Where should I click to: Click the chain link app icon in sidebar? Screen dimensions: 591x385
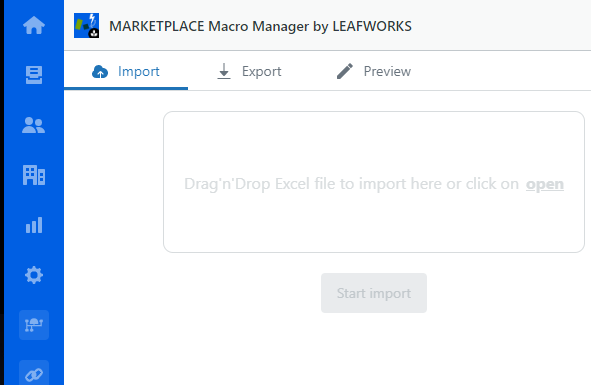[x=34, y=374]
